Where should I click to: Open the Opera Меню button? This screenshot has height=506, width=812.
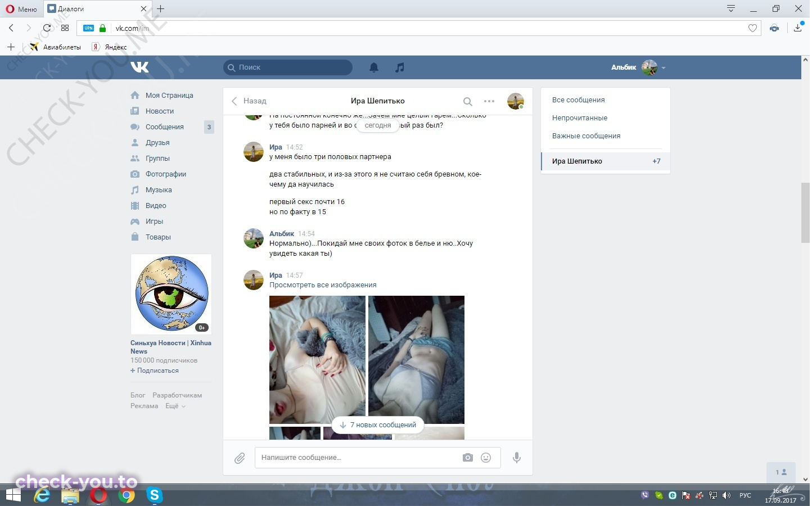tap(21, 9)
